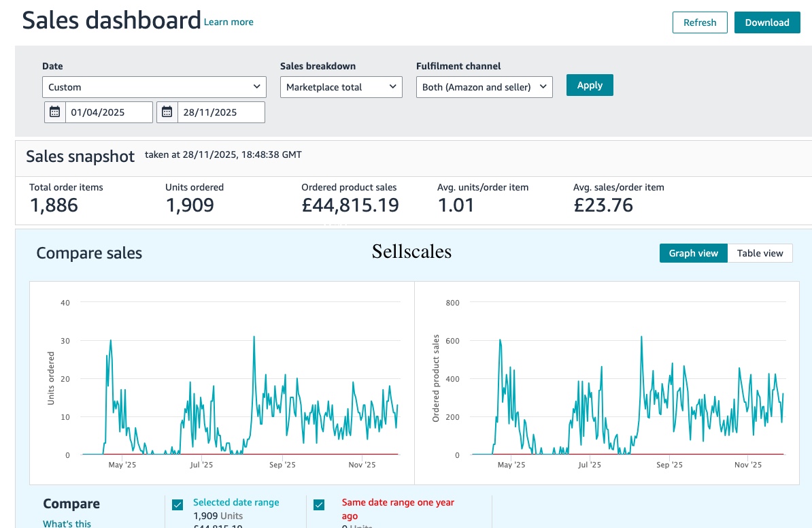Click the end date calendar icon
This screenshot has width=812, height=528.
tap(167, 112)
